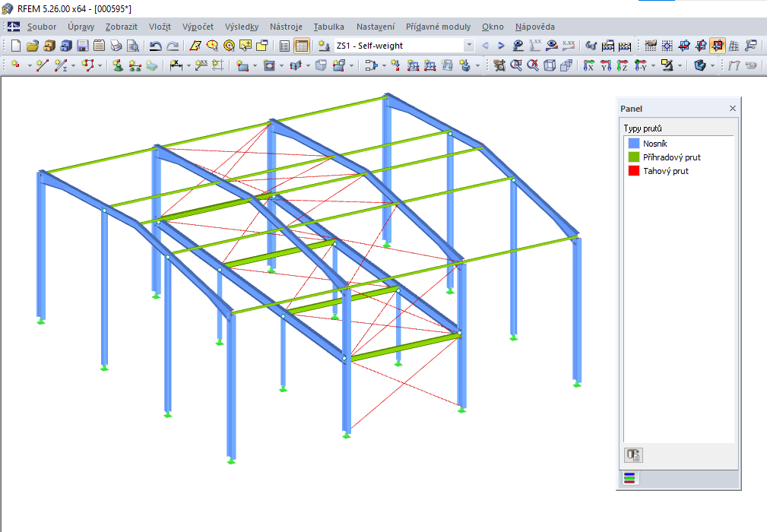Screen dimensions: 767x532
Task: View in Y direction
Action: tap(606, 65)
